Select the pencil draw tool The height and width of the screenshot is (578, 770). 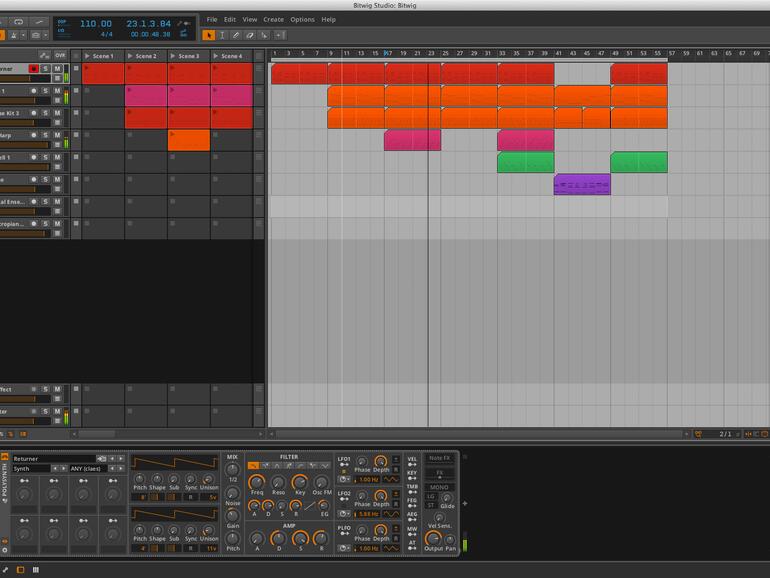coord(236,34)
